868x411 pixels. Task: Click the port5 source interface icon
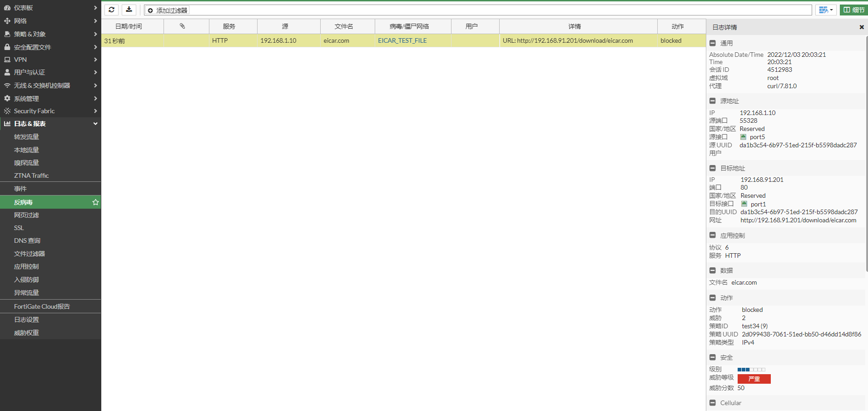[743, 137]
